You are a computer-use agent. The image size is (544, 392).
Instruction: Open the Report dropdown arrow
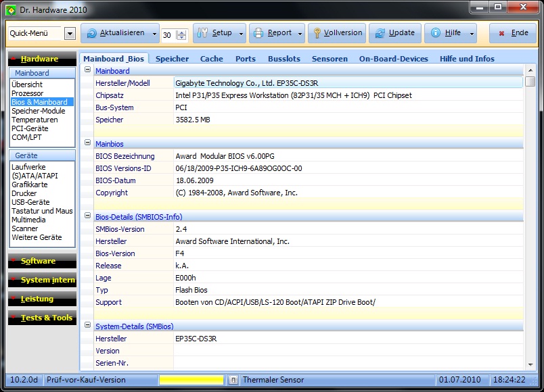click(300, 34)
